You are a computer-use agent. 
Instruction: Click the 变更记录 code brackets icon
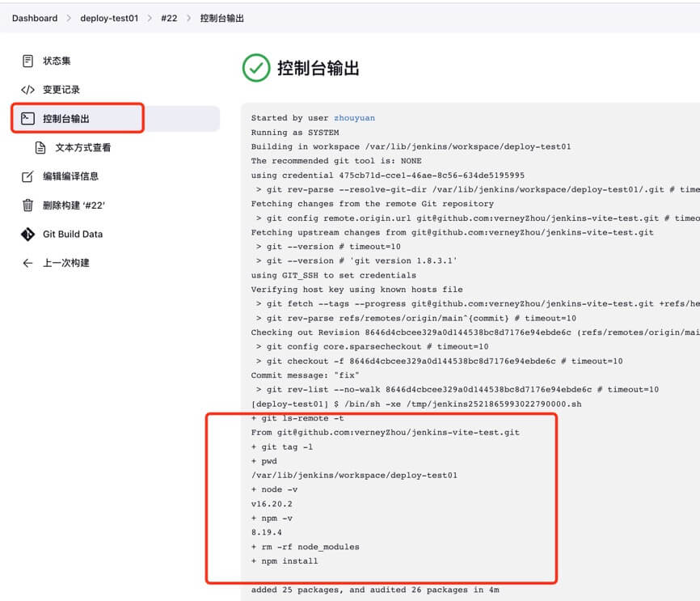27,90
